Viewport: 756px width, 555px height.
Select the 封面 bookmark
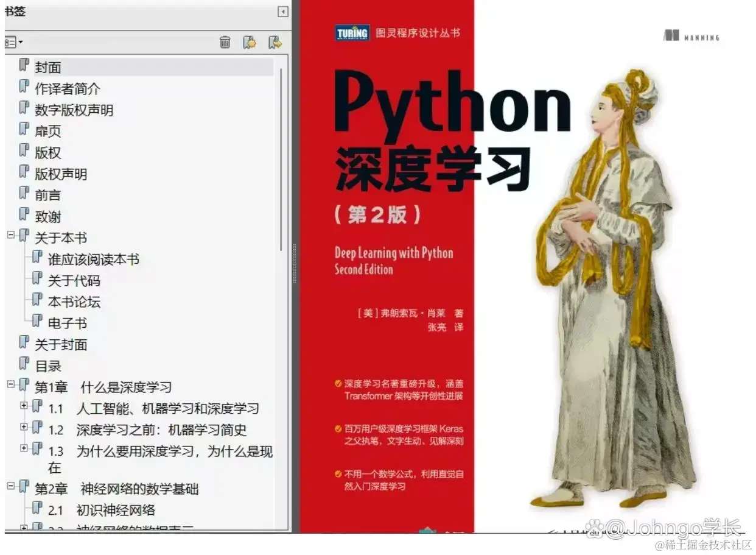pyautogui.click(x=48, y=68)
